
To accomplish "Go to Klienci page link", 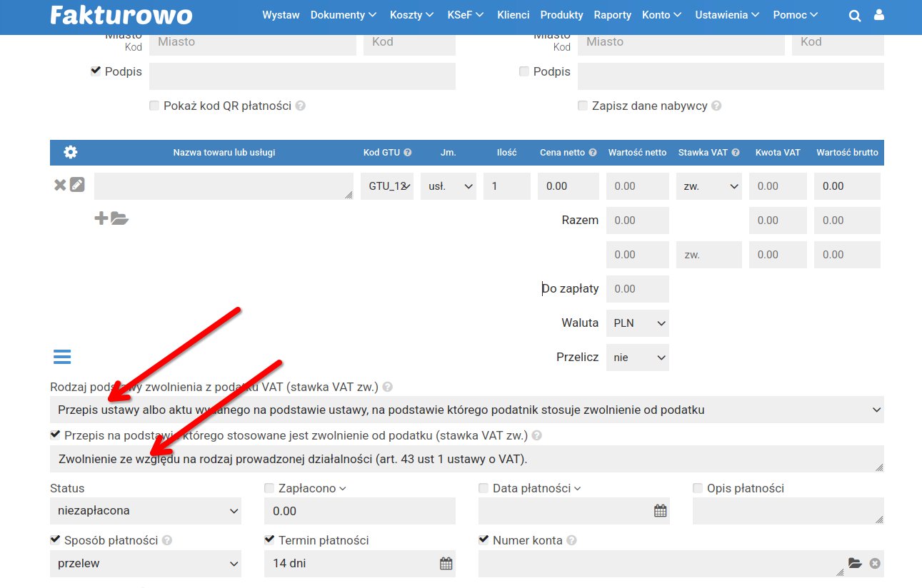I will coord(513,15).
